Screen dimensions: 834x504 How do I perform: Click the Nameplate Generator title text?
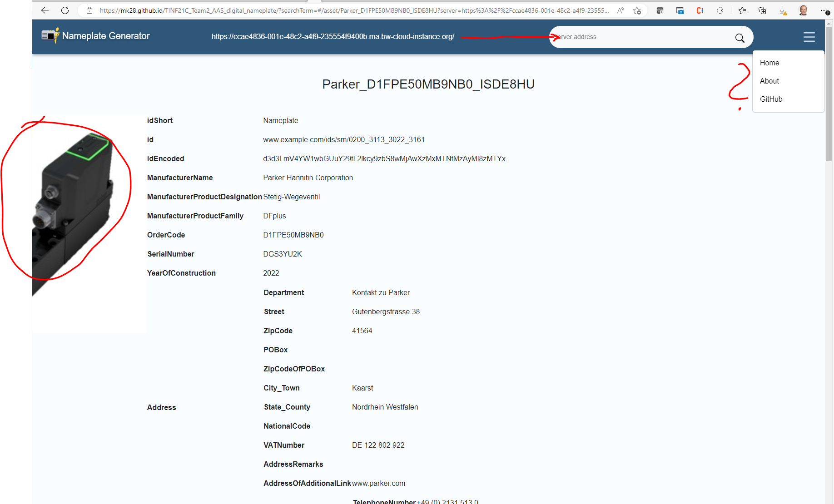[106, 36]
